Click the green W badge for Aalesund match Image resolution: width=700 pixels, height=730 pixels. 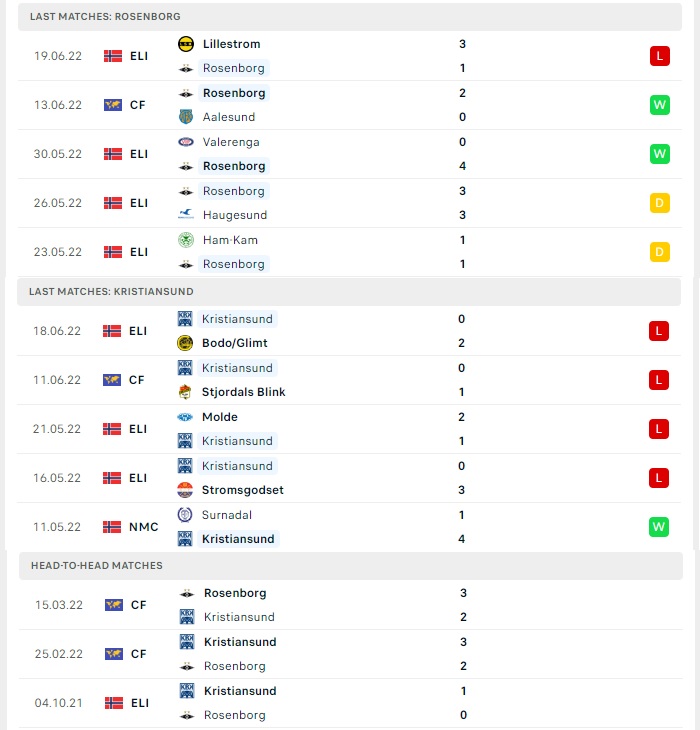click(660, 105)
